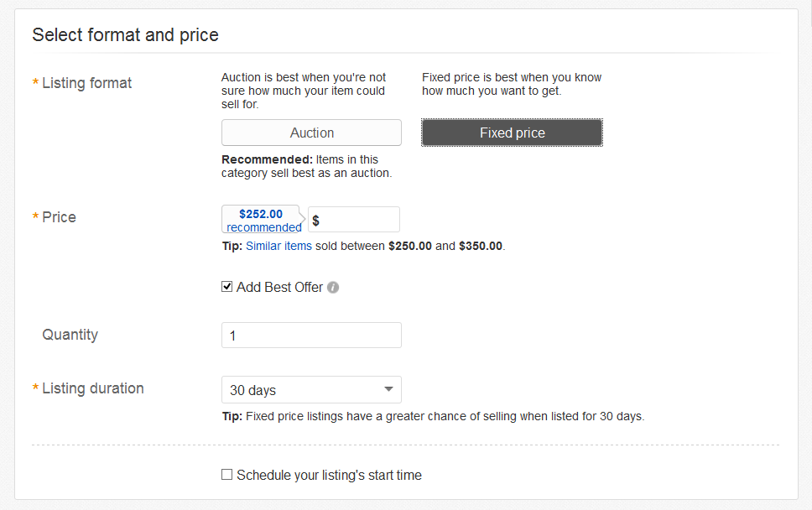Click the Auction button under the description
Viewport: 812px width, 510px height.
(x=311, y=133)
